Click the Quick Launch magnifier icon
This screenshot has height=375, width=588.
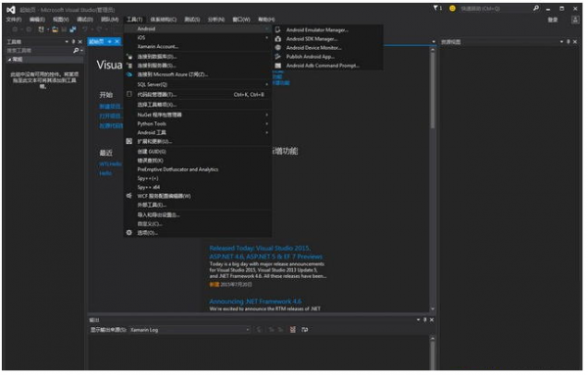tap(537, 8)
